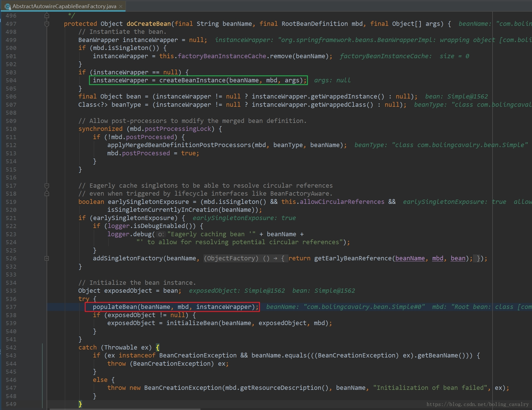
Task: Click the comment fold end marker at line 518
Action: [x=47, y=194]
